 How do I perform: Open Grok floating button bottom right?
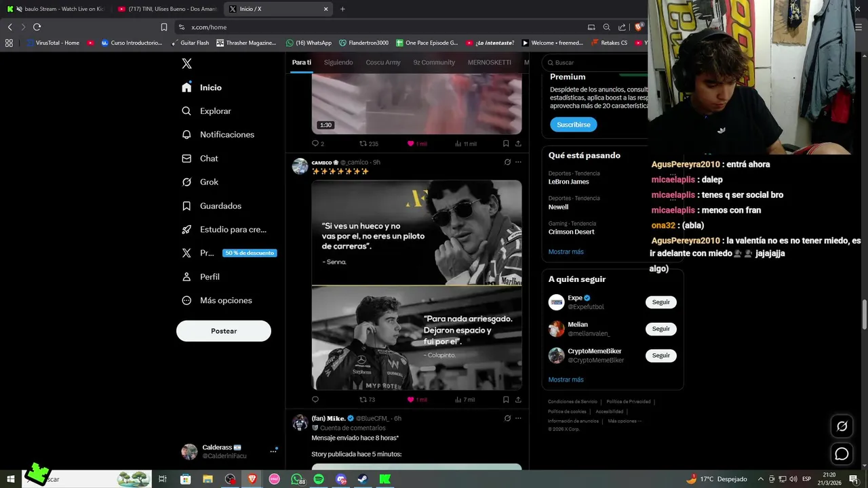click(842, 426)
